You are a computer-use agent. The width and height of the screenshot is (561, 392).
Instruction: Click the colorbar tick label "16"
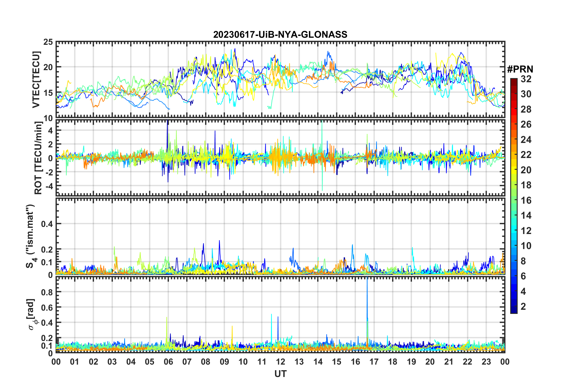526,200
